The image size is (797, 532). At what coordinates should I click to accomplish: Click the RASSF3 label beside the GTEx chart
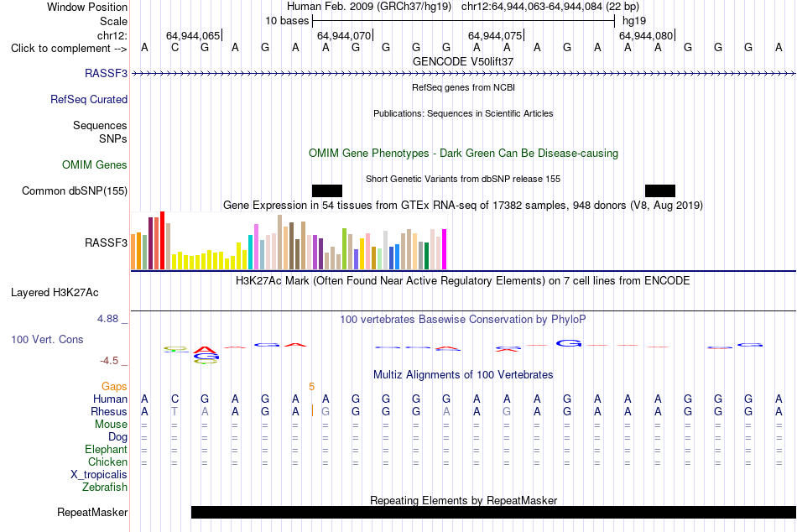point(106,243)
